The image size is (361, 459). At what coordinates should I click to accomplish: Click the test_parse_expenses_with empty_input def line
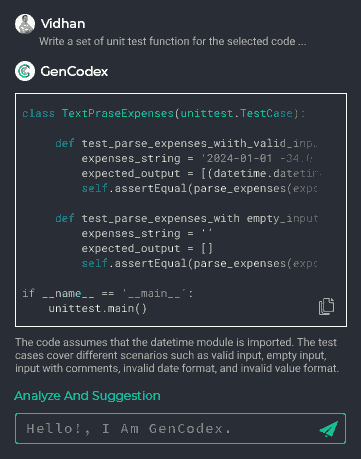(187, 218)
